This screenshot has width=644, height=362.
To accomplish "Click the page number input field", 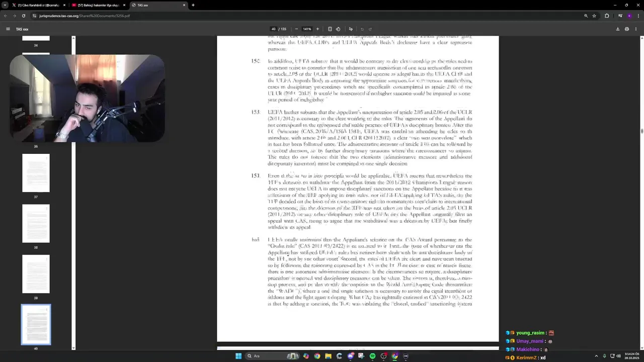I will click(273, 29).
